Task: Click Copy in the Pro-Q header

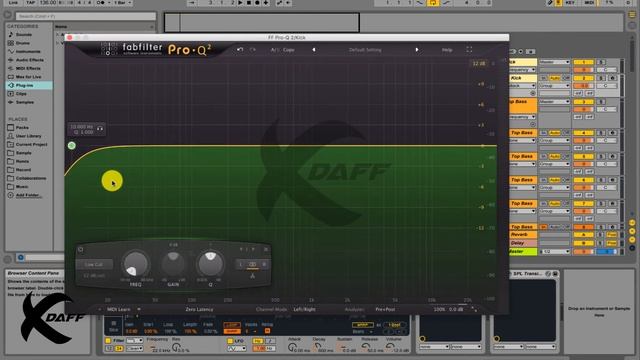Action: (x=289, y=50)
